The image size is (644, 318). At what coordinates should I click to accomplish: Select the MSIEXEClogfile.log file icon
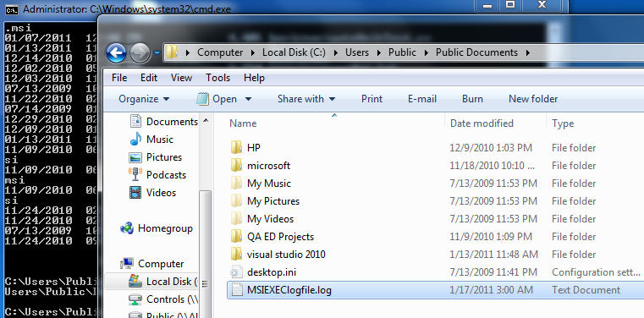(236, 290)
